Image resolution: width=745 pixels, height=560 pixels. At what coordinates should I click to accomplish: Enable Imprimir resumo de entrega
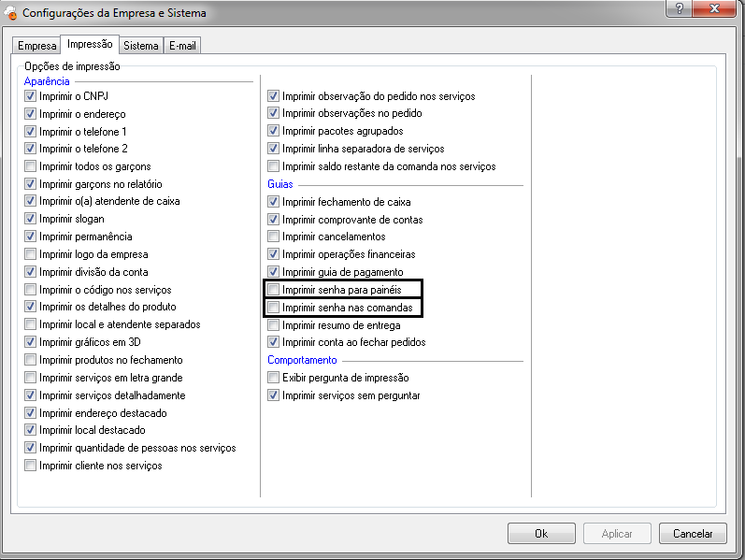coord(274,325)
